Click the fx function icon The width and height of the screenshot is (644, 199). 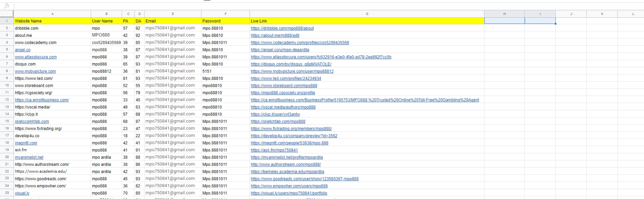(7, 6)
